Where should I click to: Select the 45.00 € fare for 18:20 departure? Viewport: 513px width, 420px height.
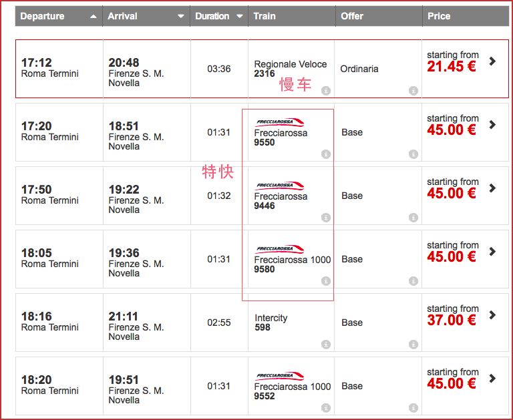point(452,384)
